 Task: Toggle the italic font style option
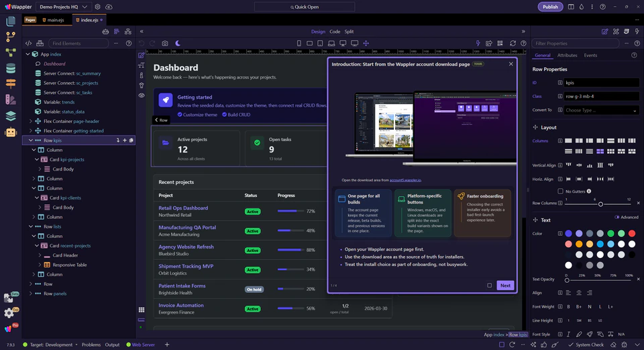coord(568,335)
